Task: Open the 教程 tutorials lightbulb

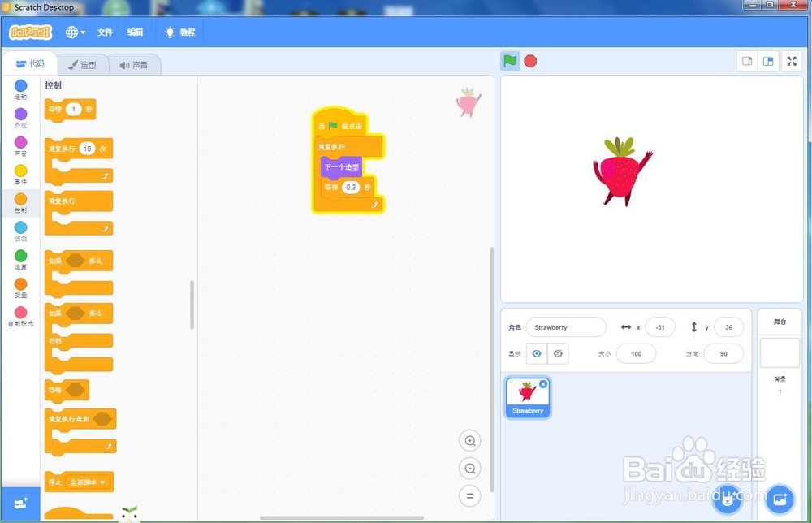Action: 179,32
